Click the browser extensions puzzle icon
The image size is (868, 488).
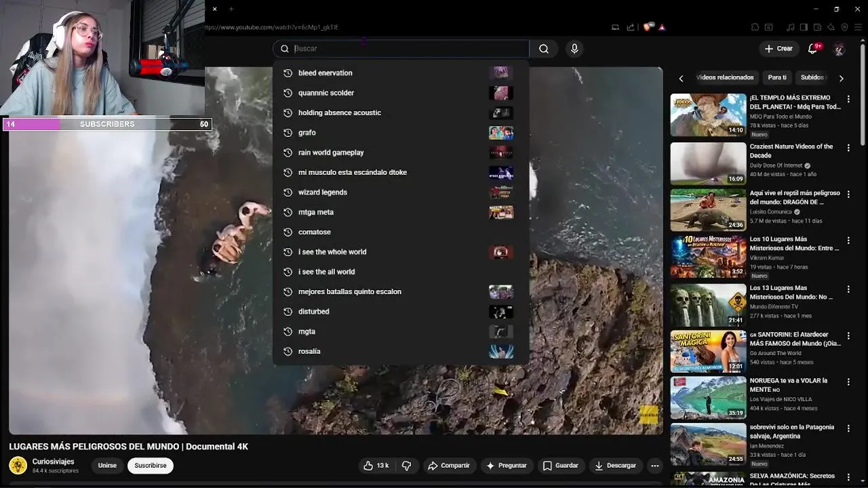click(755, 27)
